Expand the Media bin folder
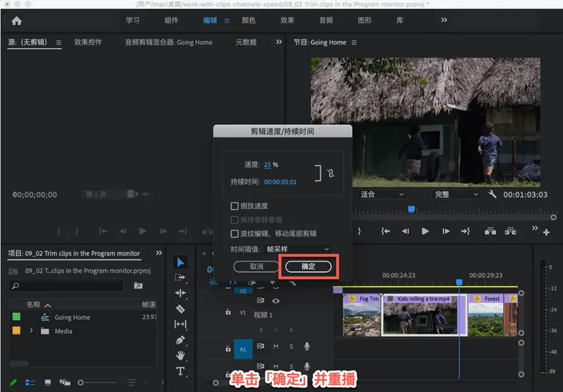 31,331
